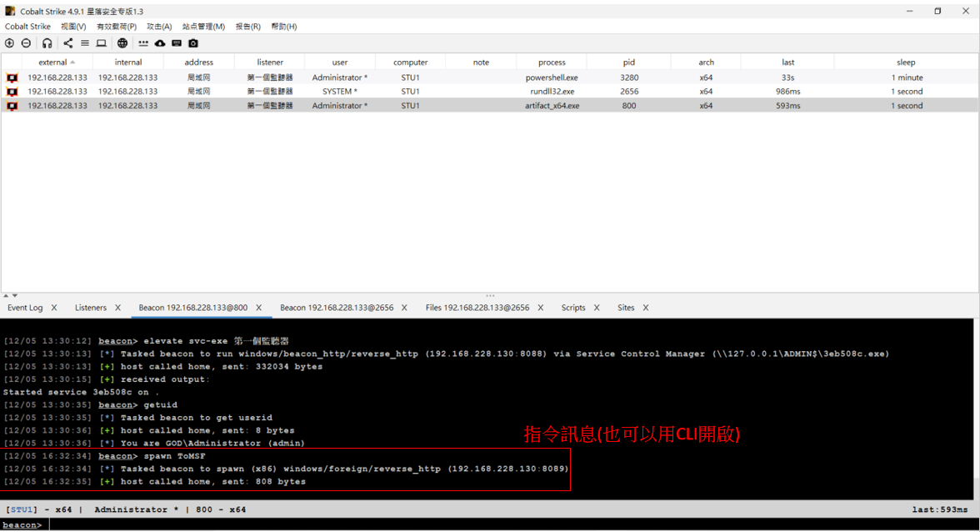This screenshot has width=980, height=532.
Task: Open the 报告(R) menu
Action: (x=247, y=26)
